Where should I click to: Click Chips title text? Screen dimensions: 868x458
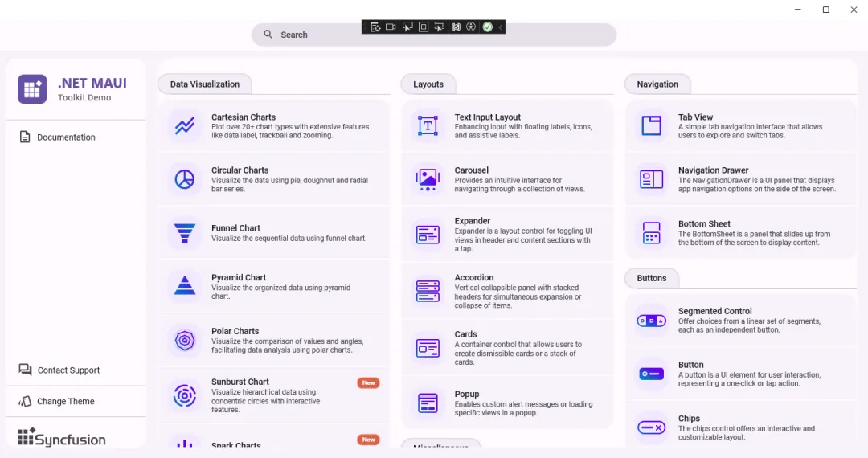click(690, 419)
